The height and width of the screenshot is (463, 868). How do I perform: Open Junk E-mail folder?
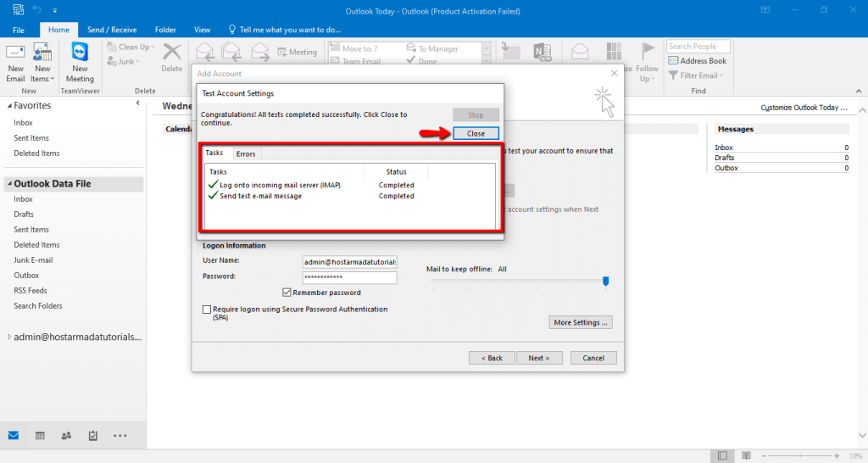click(33, 259)
